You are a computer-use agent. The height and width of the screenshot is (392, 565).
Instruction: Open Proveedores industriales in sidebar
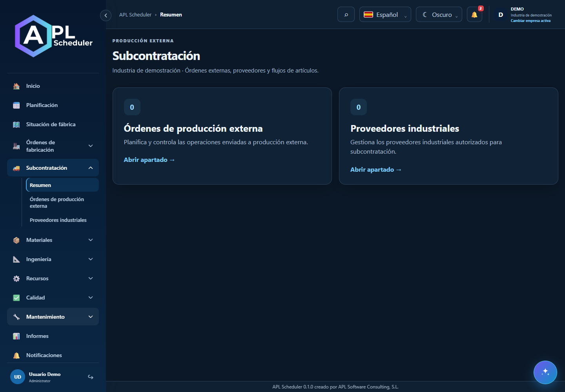62,220
